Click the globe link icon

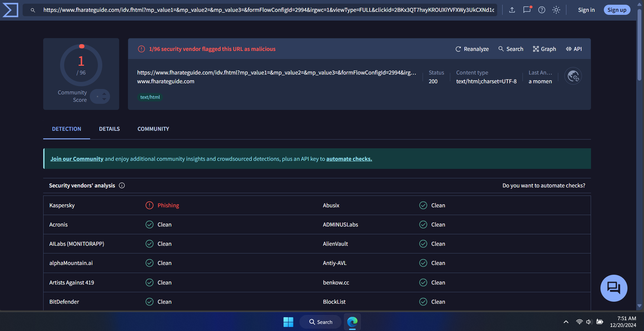point(573,76)
